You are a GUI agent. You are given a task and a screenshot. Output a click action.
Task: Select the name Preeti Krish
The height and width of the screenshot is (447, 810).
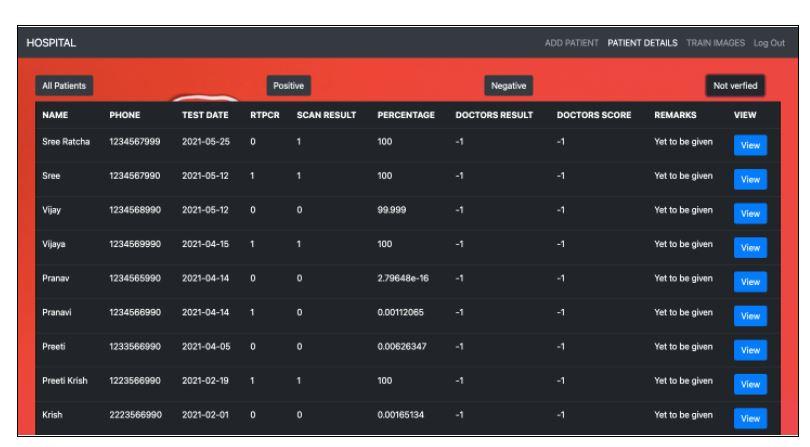tap(65, 380)
